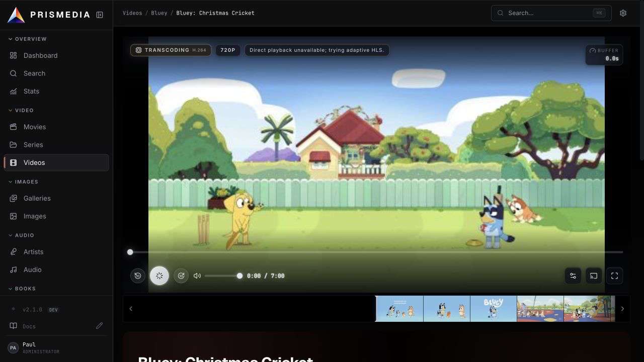Click the transcoding status message text
The height and width of the screenshot is (362, 644).
pos(316,50)
